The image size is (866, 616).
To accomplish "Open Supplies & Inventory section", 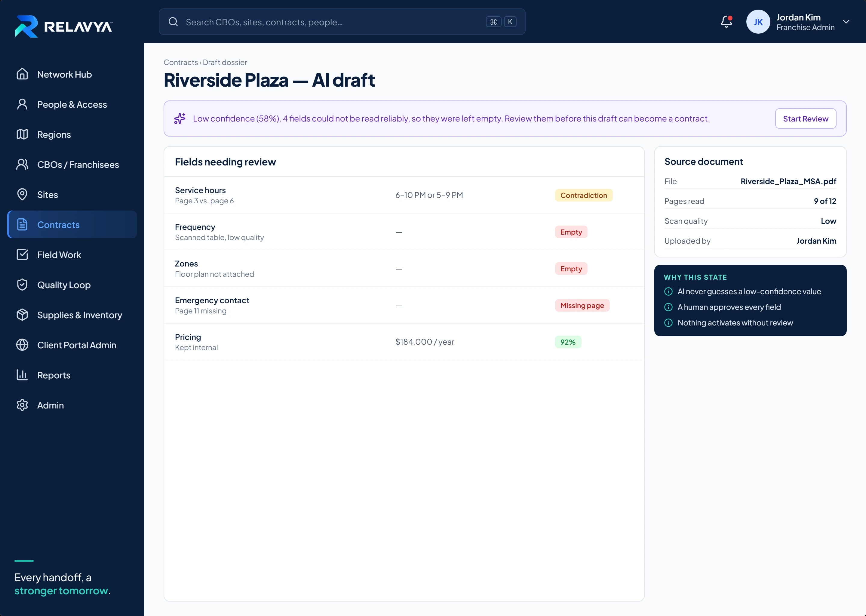I will pos(72,314).
